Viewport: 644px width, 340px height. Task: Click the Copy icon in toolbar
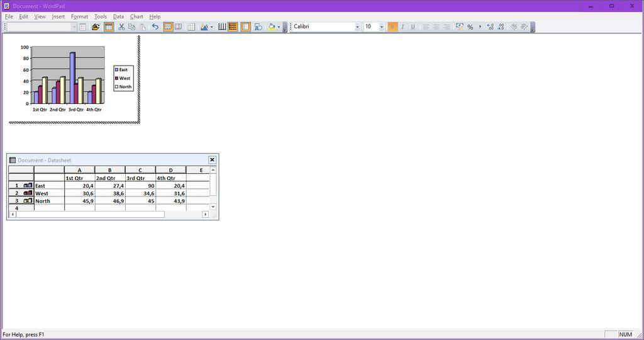pos(132,26)
